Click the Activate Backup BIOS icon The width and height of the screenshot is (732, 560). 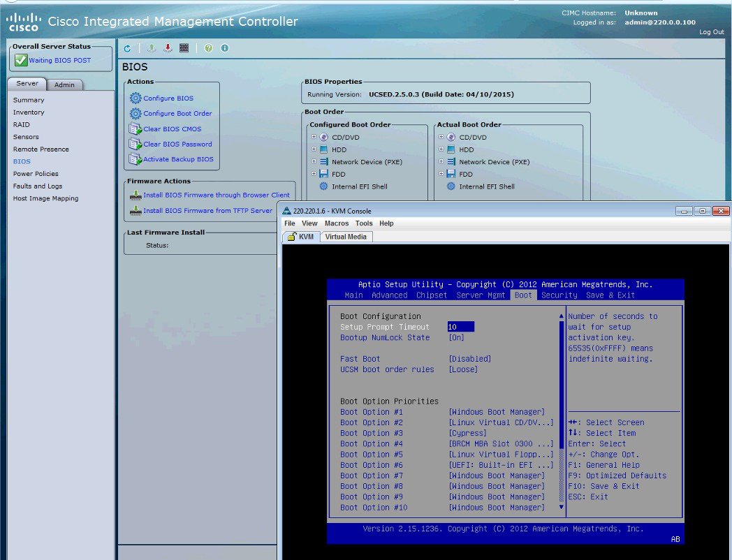[136, 160]
